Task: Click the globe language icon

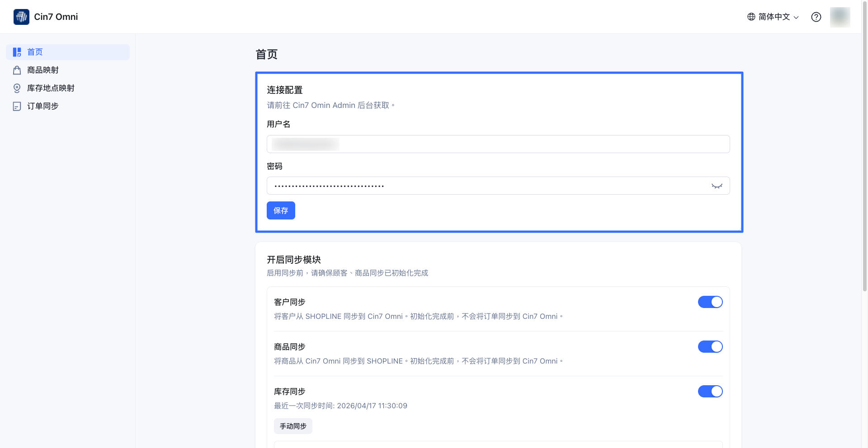Action: pos(751,17)
